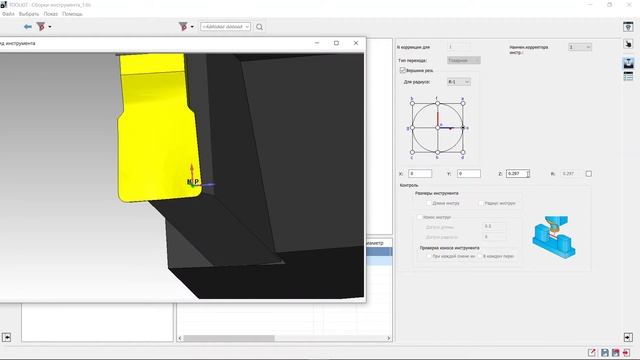
Task: Select center point of tip diagram
Action: pyautogui.click(x=437, y=128)
